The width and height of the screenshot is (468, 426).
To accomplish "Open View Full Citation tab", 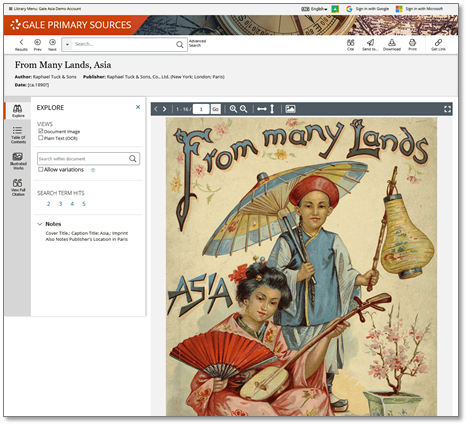I will tap(18, 187).
